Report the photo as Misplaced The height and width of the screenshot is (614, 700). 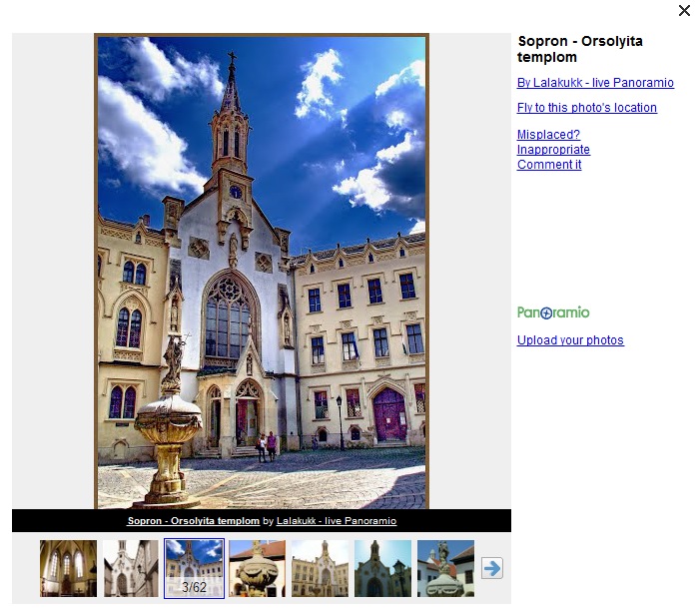(x=548, y=135)
